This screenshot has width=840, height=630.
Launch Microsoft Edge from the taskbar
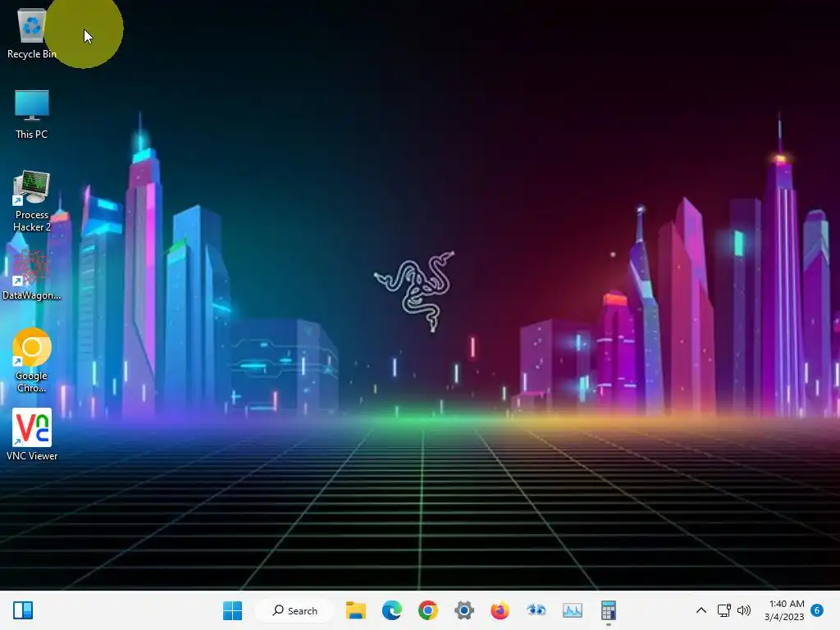tap(391, 610)
